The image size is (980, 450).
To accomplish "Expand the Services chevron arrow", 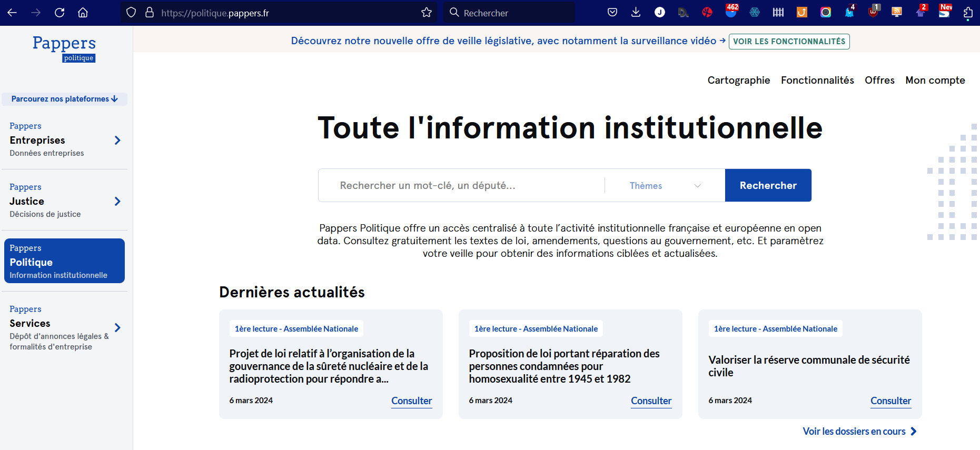I will (117, 327).
